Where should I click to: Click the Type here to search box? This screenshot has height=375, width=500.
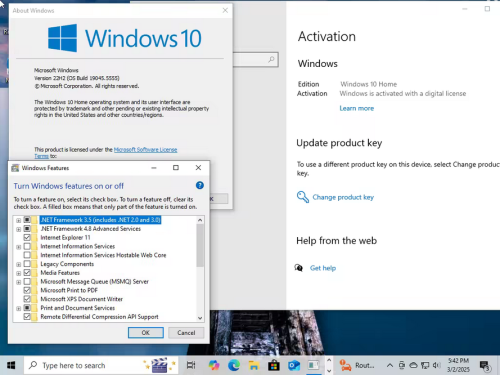(101, 365)
